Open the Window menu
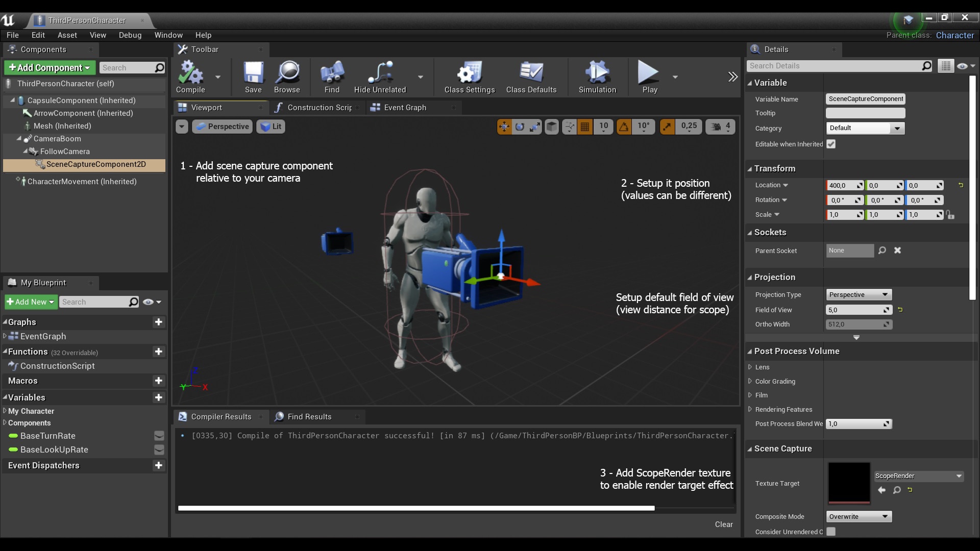The height and width of the screenshot is (551, 980). tap(168, 35)
